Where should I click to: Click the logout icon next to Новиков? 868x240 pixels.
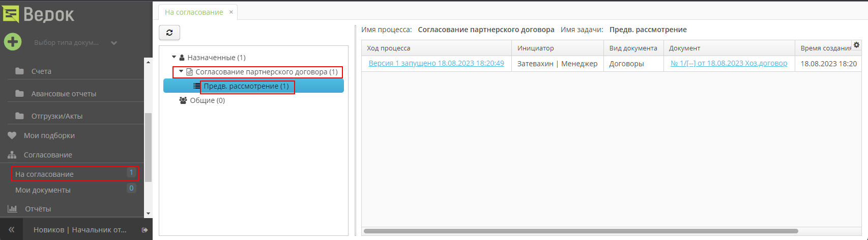(x=144, y=230)
